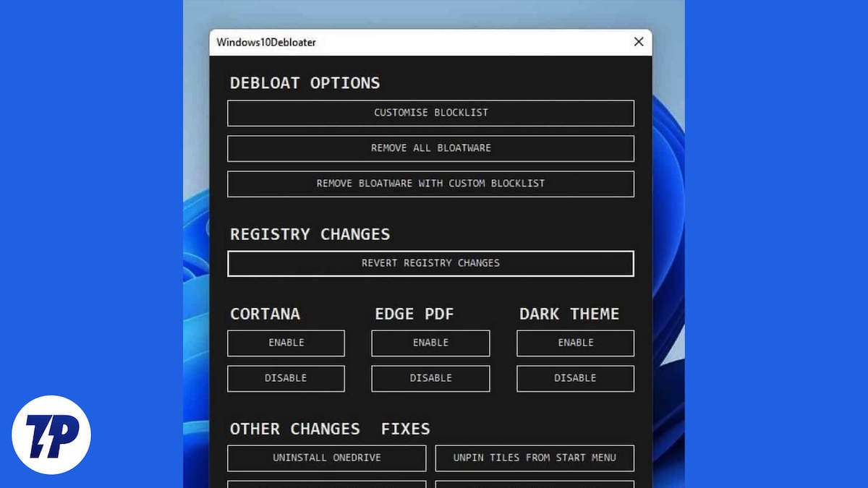The width and height of the screenshot is (868, 488).
Task: Close the Windows10Debloater window
Action: (639, 42)
